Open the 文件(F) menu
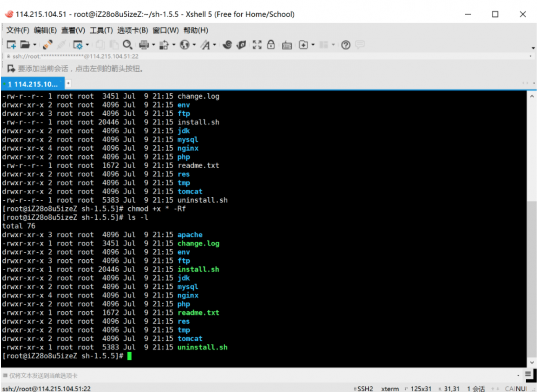Screen dimensions: 537x392 [x=18, y=30]
